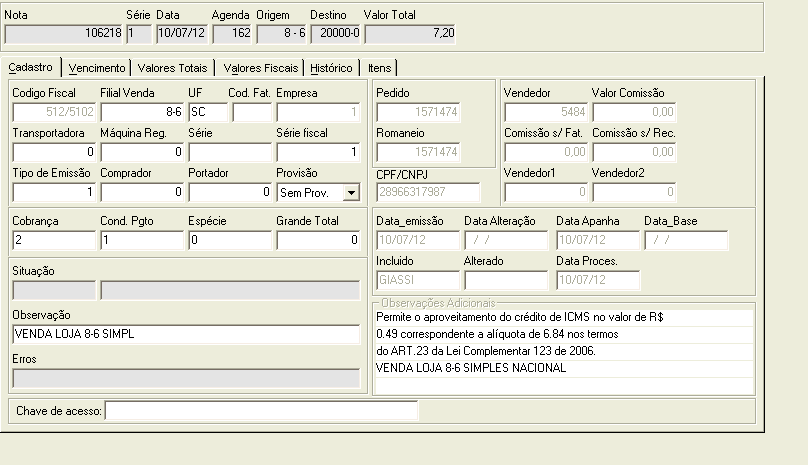Click the Incluido field showing GIASSI
This screenshot has width=808, height=465.
click(418, 280)
